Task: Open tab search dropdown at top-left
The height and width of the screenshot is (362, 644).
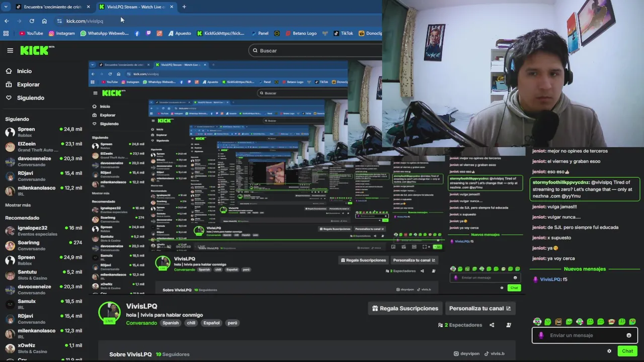Action: (x=6, y=7)
